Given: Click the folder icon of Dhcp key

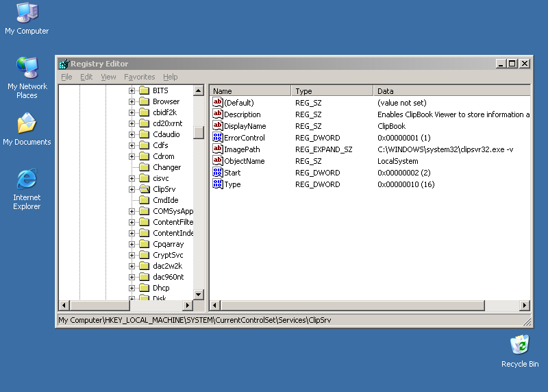Looking at the screenshot, I should (x=145, y=288).
